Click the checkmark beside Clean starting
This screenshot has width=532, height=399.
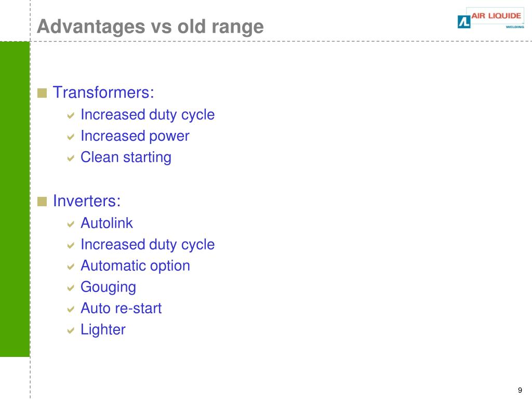coord(71,158)
